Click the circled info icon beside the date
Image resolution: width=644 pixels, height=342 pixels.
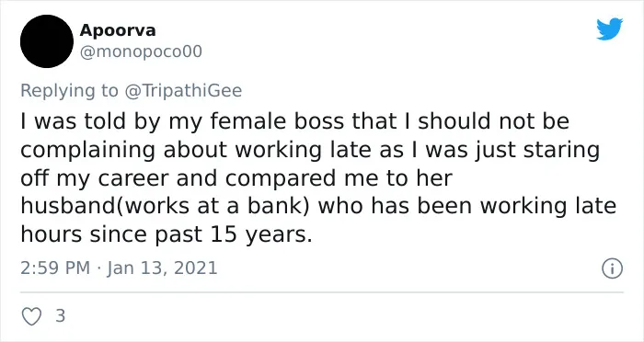coord(613,269)
